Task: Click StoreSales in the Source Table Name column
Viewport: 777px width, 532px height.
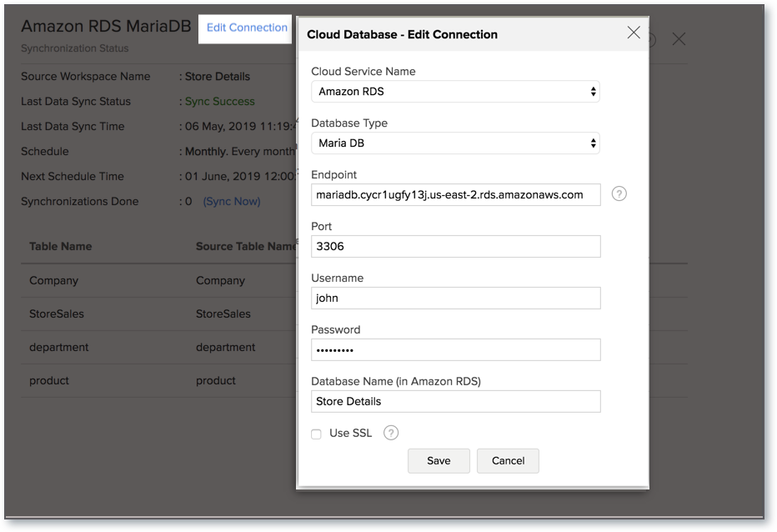Action: tap(223, 314)
